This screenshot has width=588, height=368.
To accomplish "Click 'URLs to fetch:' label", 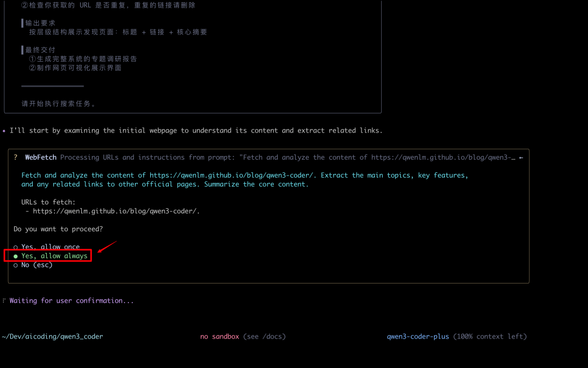I will pos(48,202).
